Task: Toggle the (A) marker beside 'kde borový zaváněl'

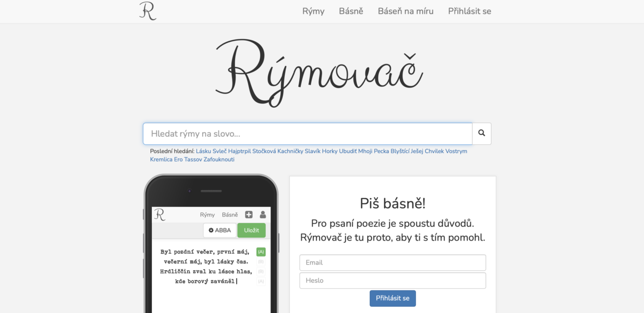Action: [x=261, y=281]
